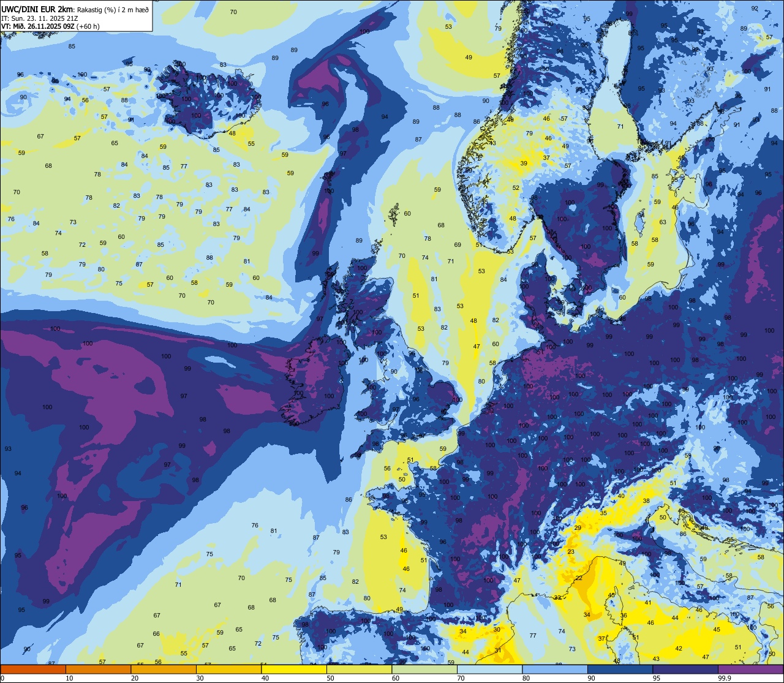Click the map value '42' over southern Italy

(679, 649)
